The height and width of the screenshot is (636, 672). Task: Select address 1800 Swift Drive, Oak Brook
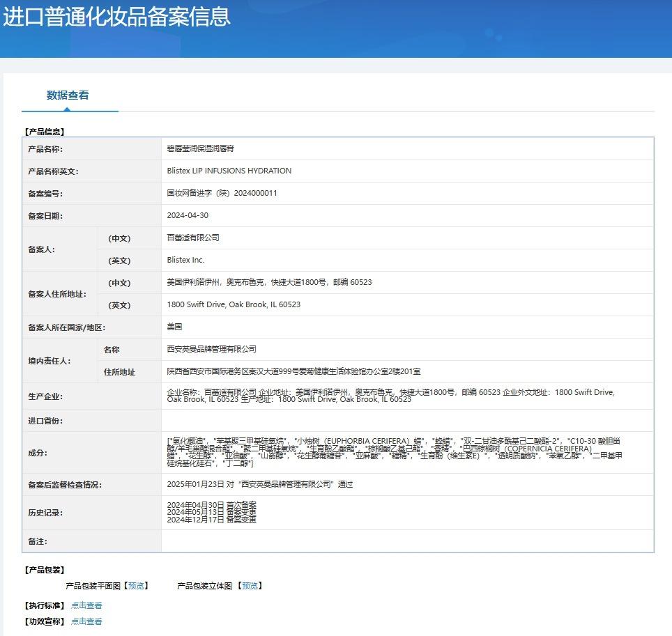[x=234, y=304]
